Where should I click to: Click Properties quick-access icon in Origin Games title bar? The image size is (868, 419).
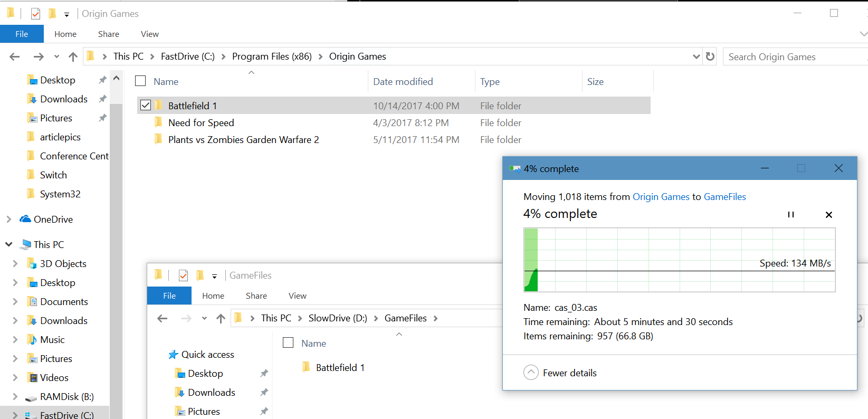35,14
